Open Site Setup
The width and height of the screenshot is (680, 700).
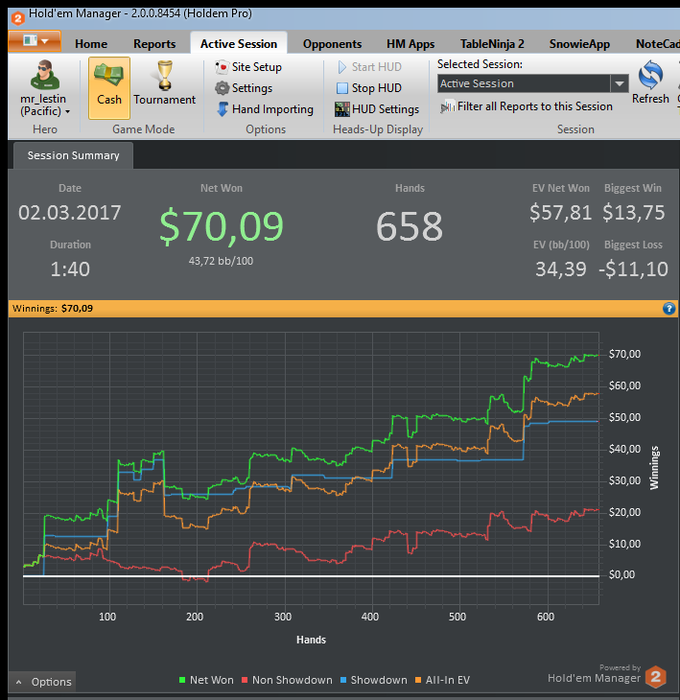click(248, 67)
